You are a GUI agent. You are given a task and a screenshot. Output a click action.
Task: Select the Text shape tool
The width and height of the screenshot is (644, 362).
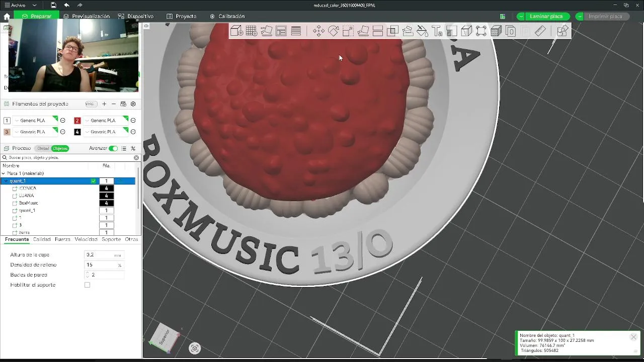[437, 31]
